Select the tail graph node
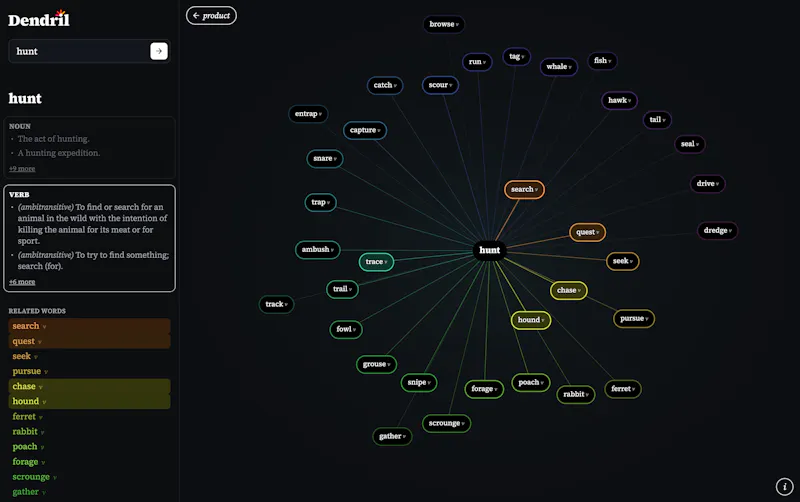This screenshot has width=800, height=502. tap(657, 120)
